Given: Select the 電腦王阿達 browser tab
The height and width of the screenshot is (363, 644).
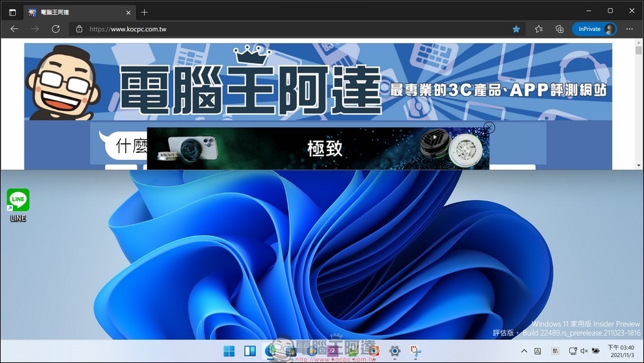Looking at the screenshot, I should [x=79, y=12].
